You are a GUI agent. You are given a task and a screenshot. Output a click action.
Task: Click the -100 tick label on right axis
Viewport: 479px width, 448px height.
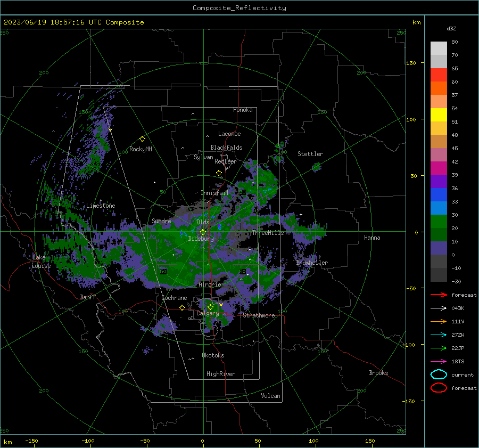pos(409,345)
